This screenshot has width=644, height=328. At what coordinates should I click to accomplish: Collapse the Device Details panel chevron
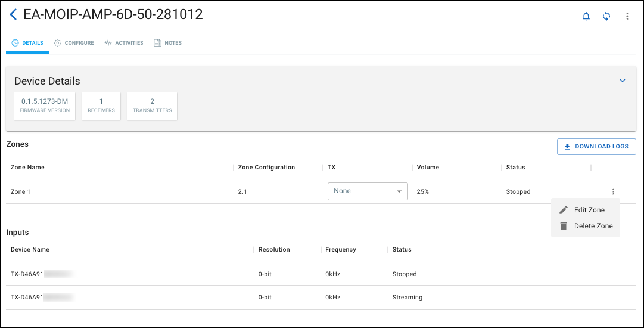(x=623, y=81)
